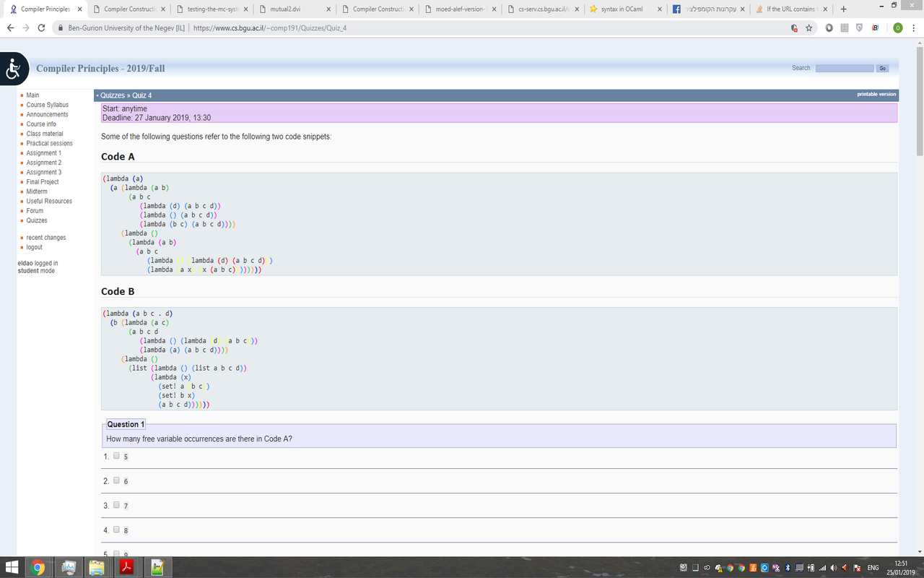Viewport: 924px width, 578px height.
Task: Switch to the testing-the-mc-system tab
Action: tap(212, 9)
